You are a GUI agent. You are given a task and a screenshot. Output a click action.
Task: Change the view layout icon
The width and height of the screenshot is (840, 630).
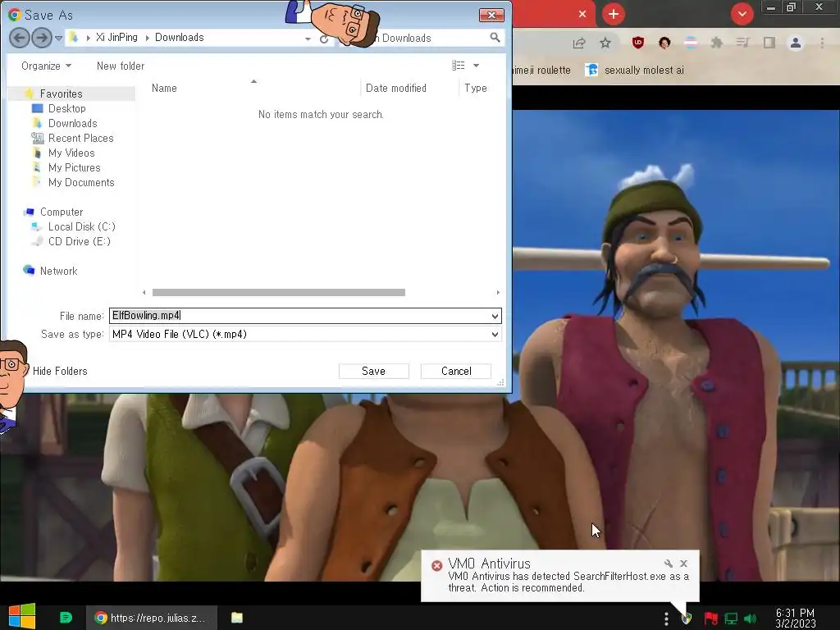458,66
